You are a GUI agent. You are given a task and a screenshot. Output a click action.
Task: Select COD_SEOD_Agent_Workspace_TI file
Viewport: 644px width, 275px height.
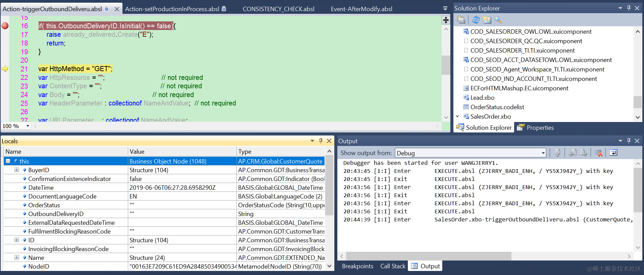[537, 69]
